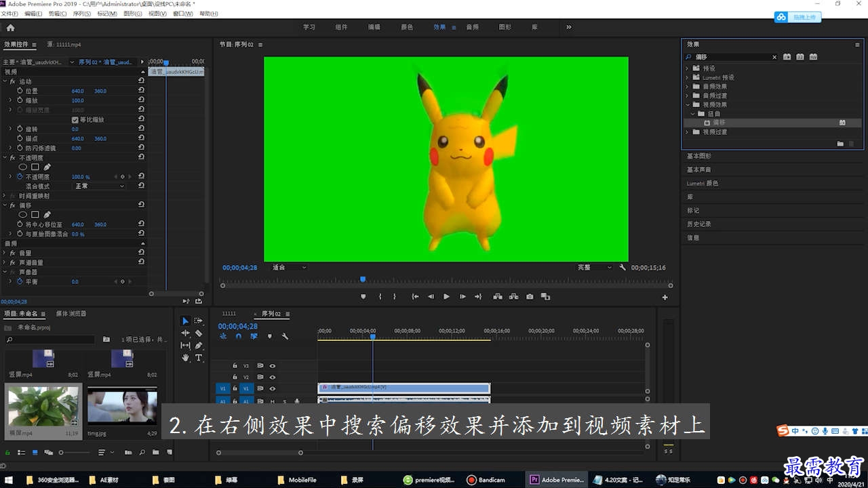Viewport: 868px width, 488px height.
Task: Switch to 编辑 workspace
Action: pyautogui.click(x=374, y=27)
